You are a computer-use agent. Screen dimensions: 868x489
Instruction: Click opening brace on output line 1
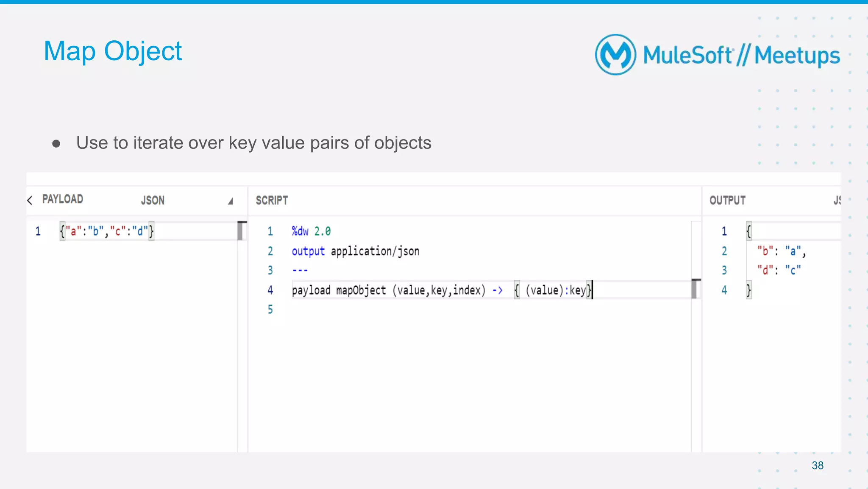click(749, 231)
